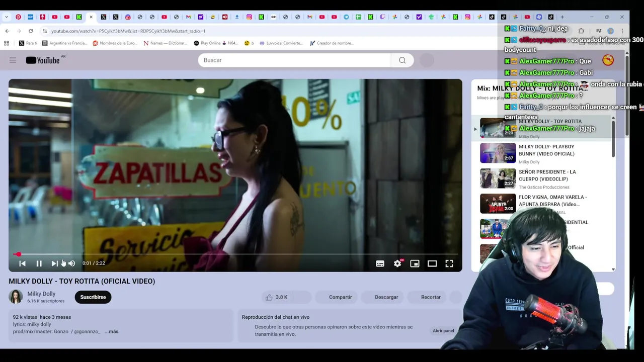
Task: Play the SEÑOR PRESIDENTE - LA CUERPO video
Action: click(547, 175)
